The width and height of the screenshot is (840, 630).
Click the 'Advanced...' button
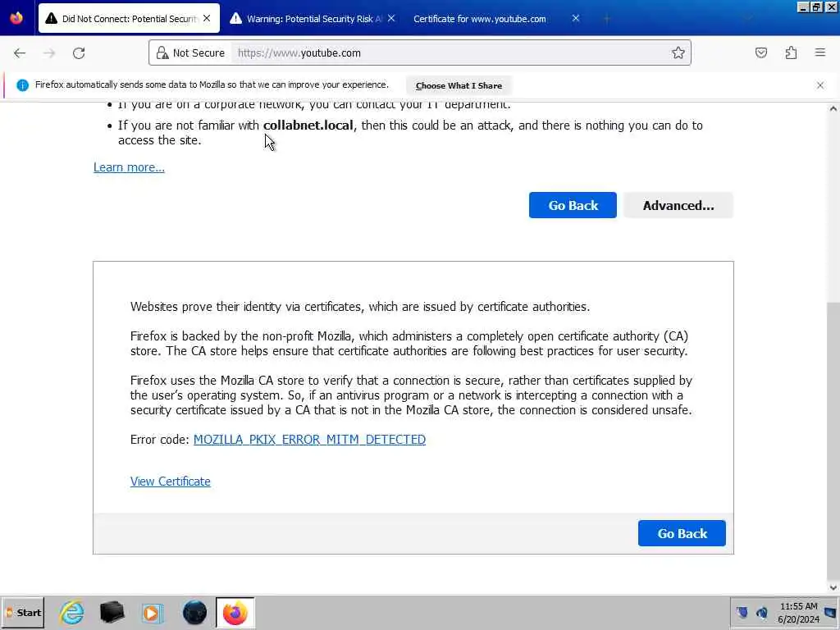point(678,205)
